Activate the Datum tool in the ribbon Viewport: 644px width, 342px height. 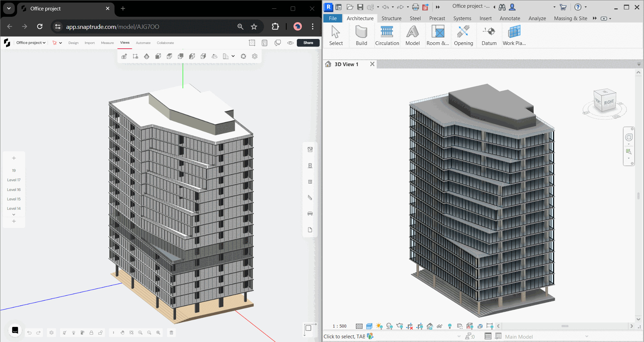(x=489, y=35)
